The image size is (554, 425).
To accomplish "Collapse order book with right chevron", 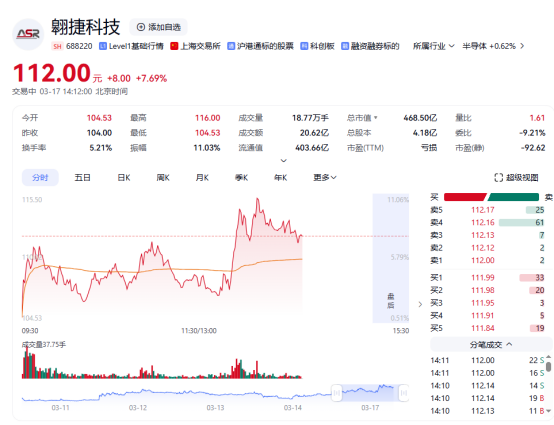I will point(420,304).
